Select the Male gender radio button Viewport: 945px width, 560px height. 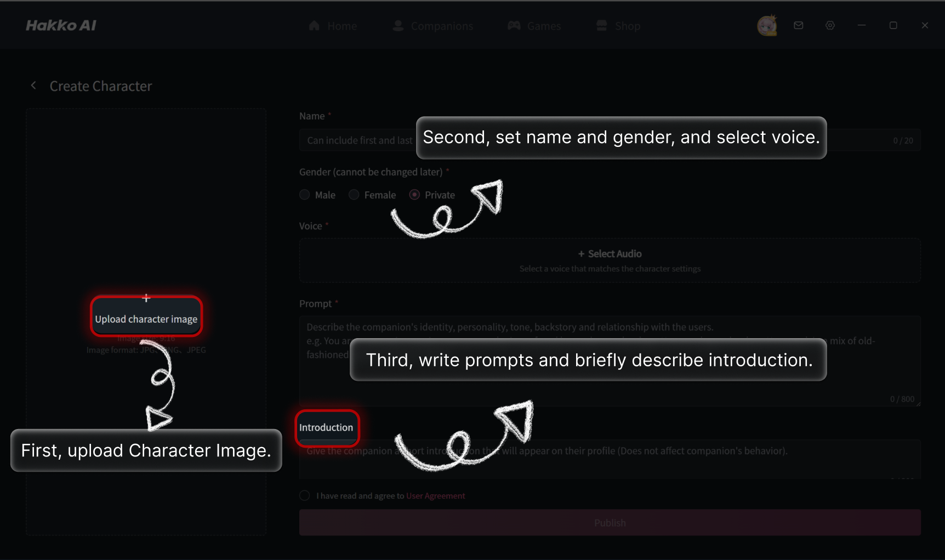coord(304,195)
